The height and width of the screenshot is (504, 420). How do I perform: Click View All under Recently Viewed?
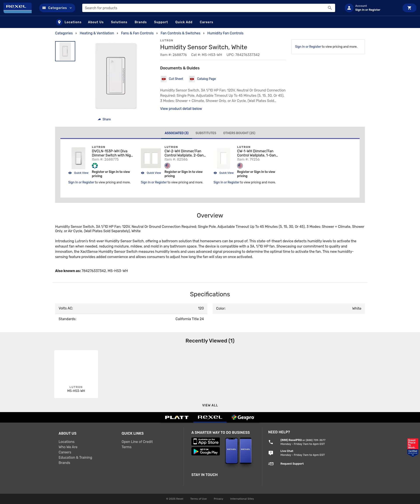coord(210,405)
